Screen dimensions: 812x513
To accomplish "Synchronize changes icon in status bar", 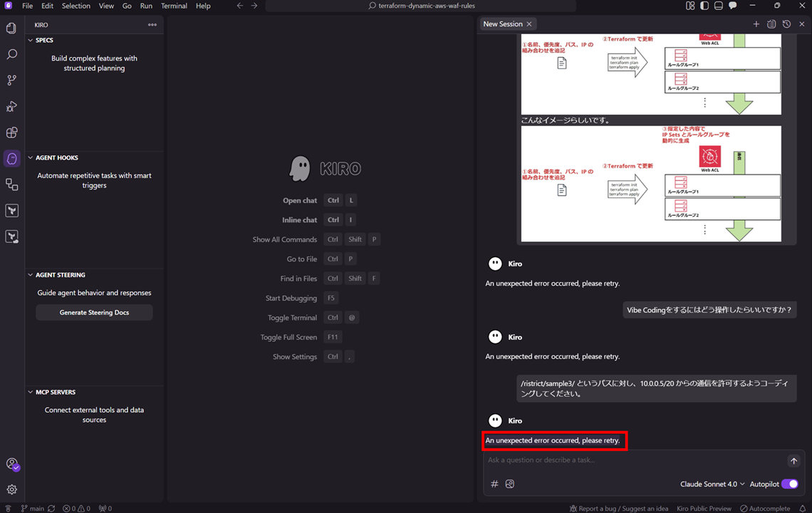I will point(51,508).
